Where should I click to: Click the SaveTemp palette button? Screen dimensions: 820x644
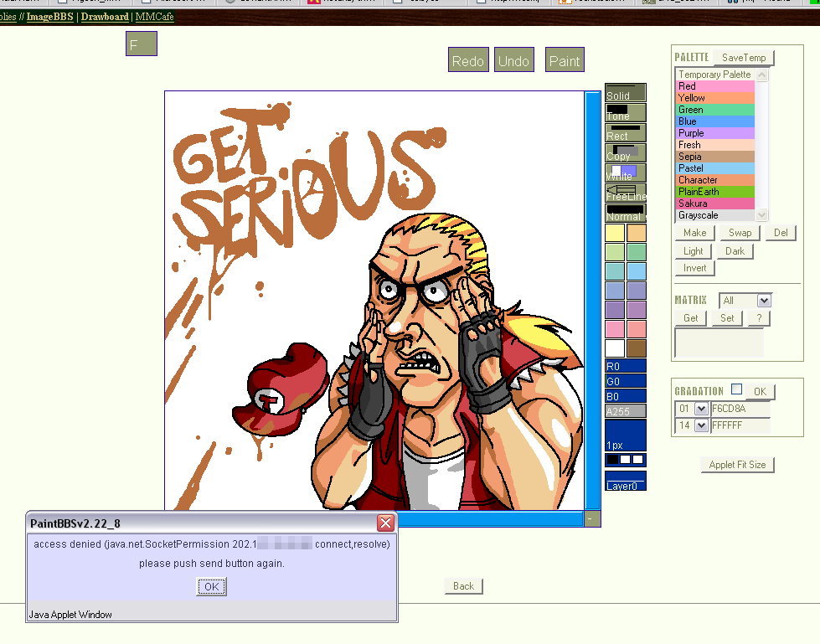tap(744, 58)
